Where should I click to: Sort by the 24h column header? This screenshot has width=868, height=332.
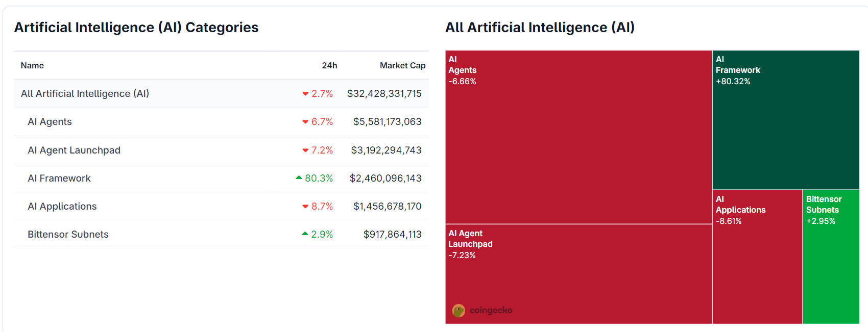[328, 65]
